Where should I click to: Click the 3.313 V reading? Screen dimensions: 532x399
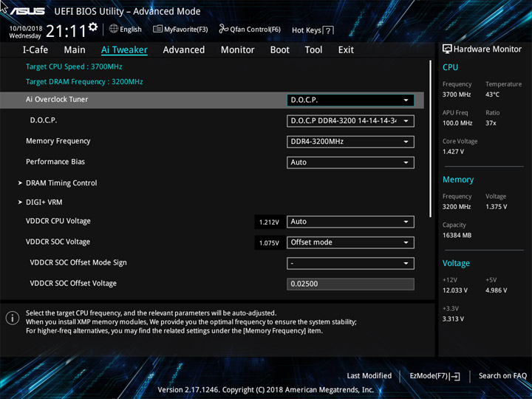click(453, 319)
